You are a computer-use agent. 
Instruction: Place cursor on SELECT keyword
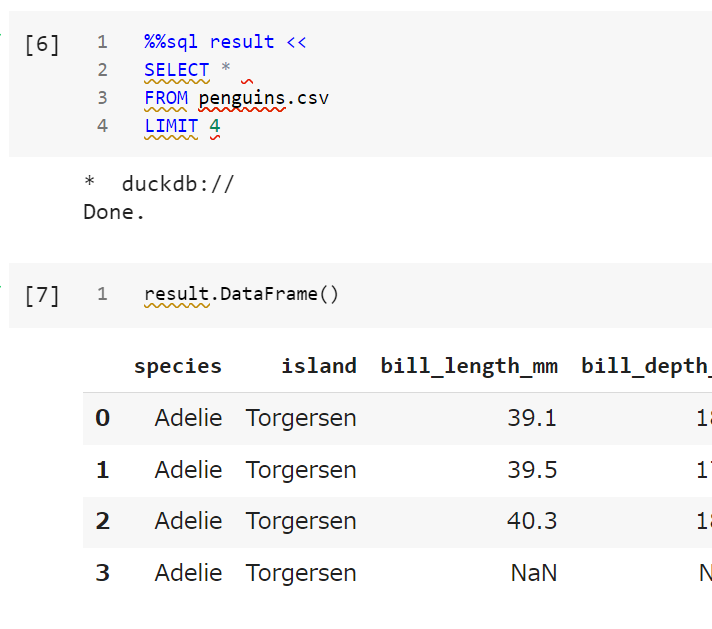coord(177,70)
